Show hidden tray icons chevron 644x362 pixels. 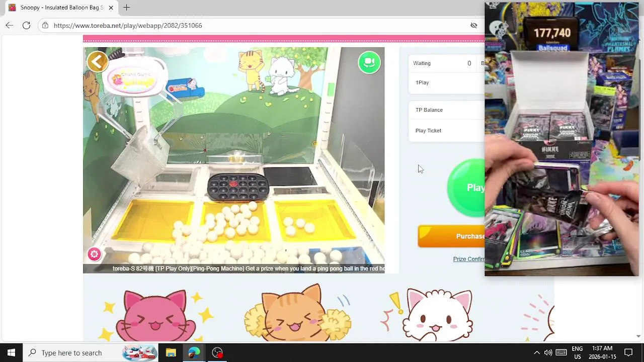(x=536, y=352)
